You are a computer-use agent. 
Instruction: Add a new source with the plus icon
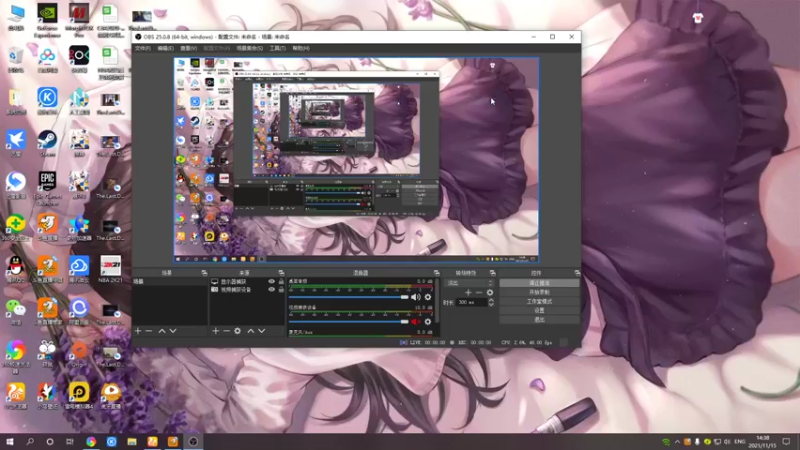[215, 331]
